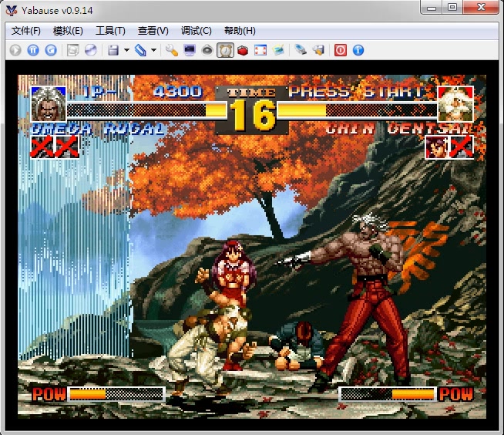Screen dimensions: 504x435
Task: Click the player one health bar
Action: pos(147,110)
